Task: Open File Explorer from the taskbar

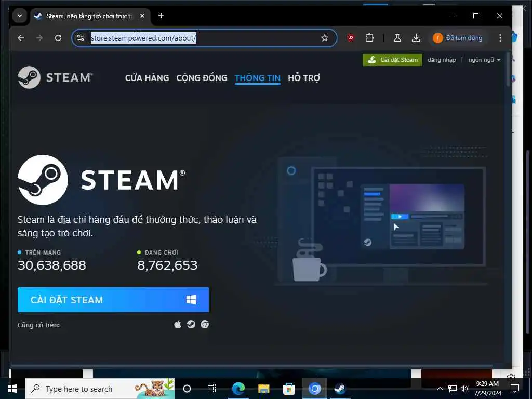Action: pyautogui.click(x=263, y=389)
